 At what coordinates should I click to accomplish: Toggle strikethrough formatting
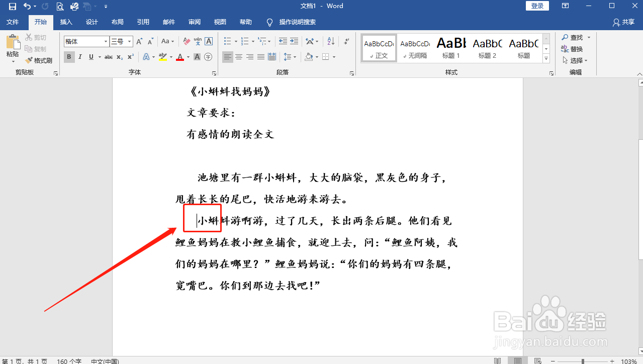point(109,57)
